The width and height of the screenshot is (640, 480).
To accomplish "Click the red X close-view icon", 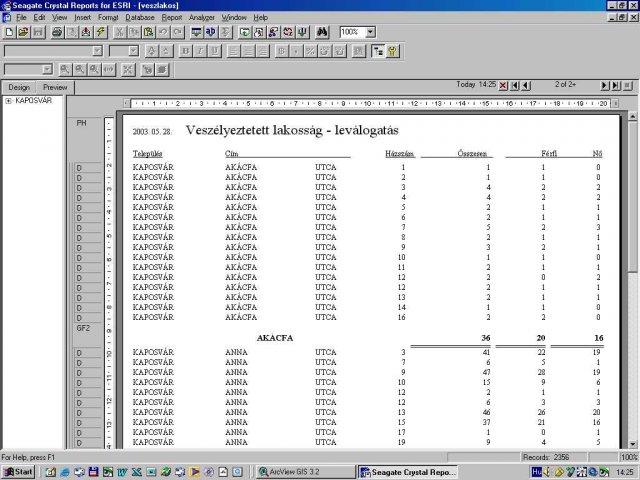I will pyautogui.click(x=502, y=86).
